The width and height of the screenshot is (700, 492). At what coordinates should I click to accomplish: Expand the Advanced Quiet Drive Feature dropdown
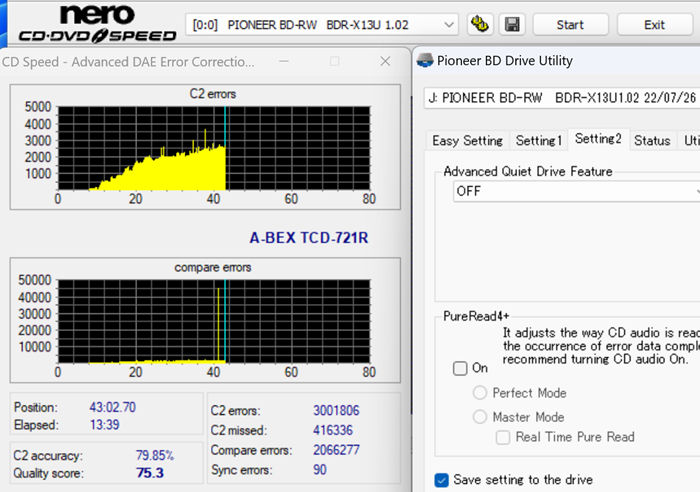coord(572,190)
